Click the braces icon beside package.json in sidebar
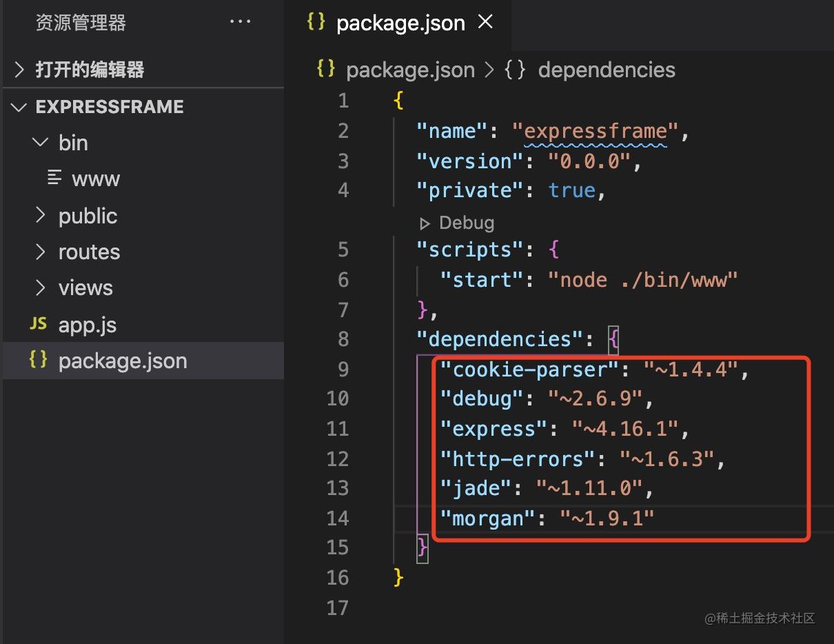Image resolution: width=834 pixels, height=644 pixels. [x=38, y=360]
